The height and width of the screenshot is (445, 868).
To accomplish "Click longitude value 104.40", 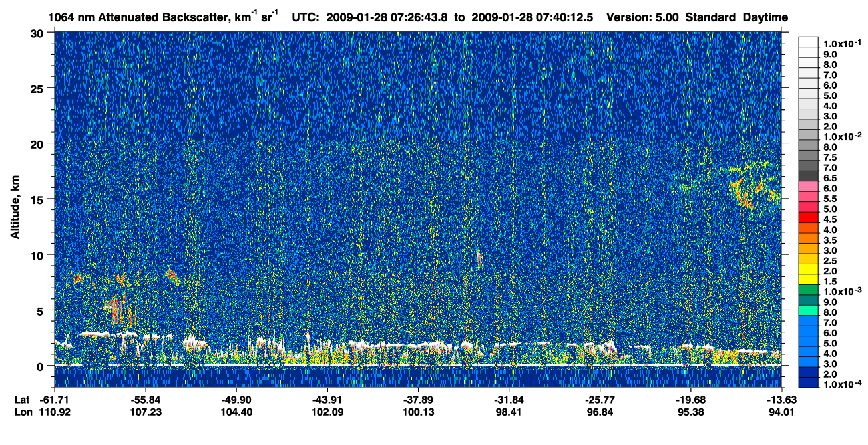I will 236,412.
